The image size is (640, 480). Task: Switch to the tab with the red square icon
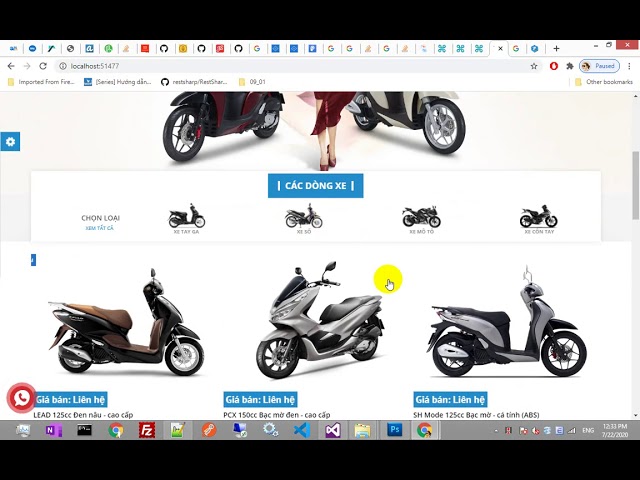click(145, 49)
